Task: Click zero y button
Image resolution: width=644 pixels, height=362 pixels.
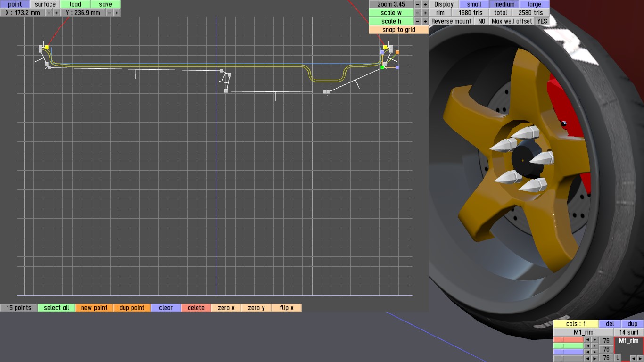Action: (256, 308)
